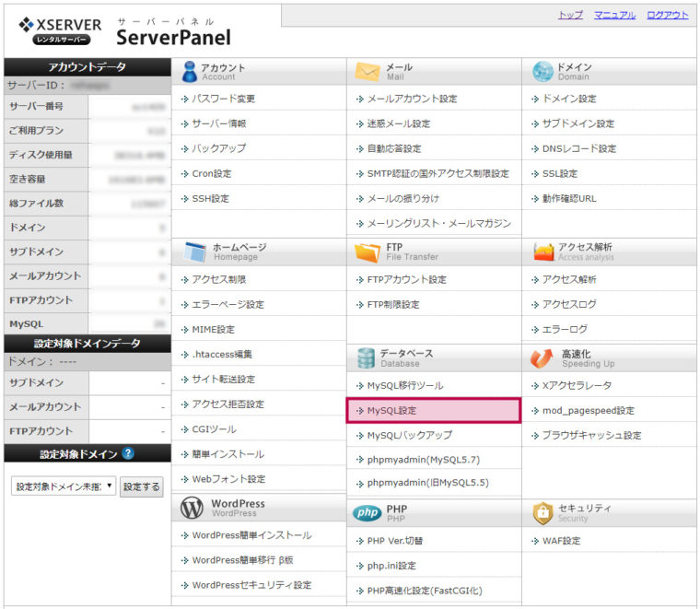The image size is (700, 609).
Task: Open the highlighted MySQL設定 item
Action: 434,410
